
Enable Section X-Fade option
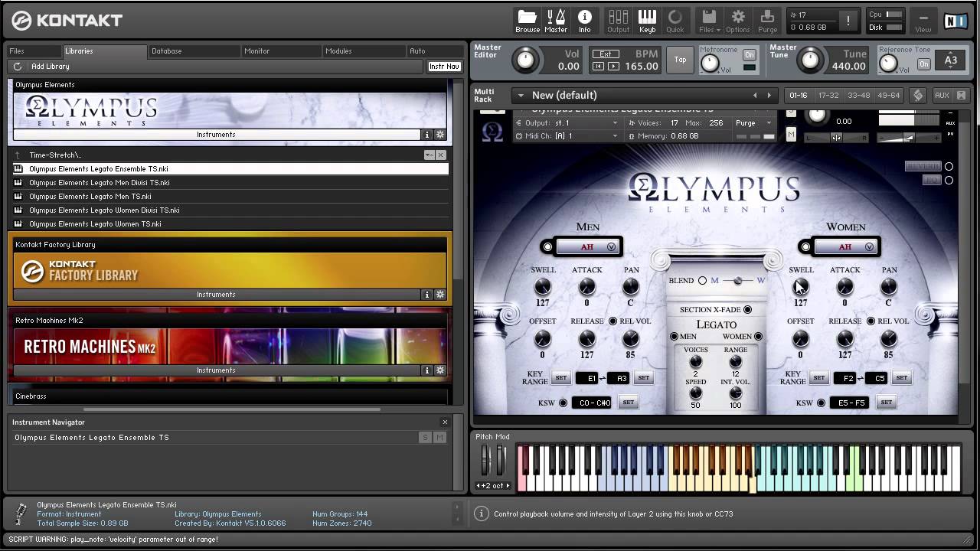(747, 309)
